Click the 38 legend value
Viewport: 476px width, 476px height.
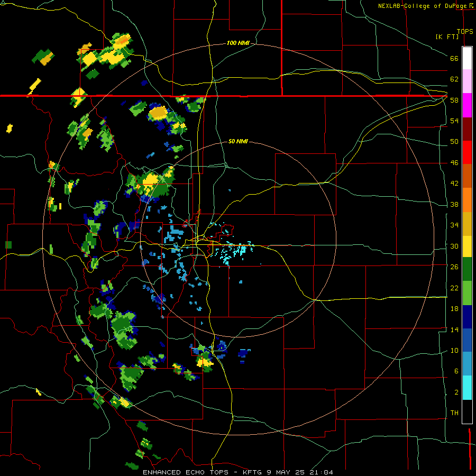coord(454,204)
